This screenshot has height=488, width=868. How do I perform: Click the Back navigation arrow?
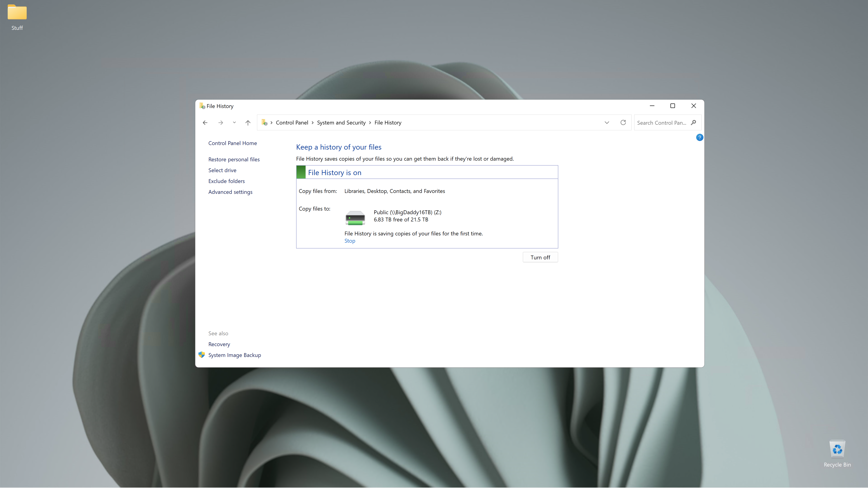tap(205, 122)
